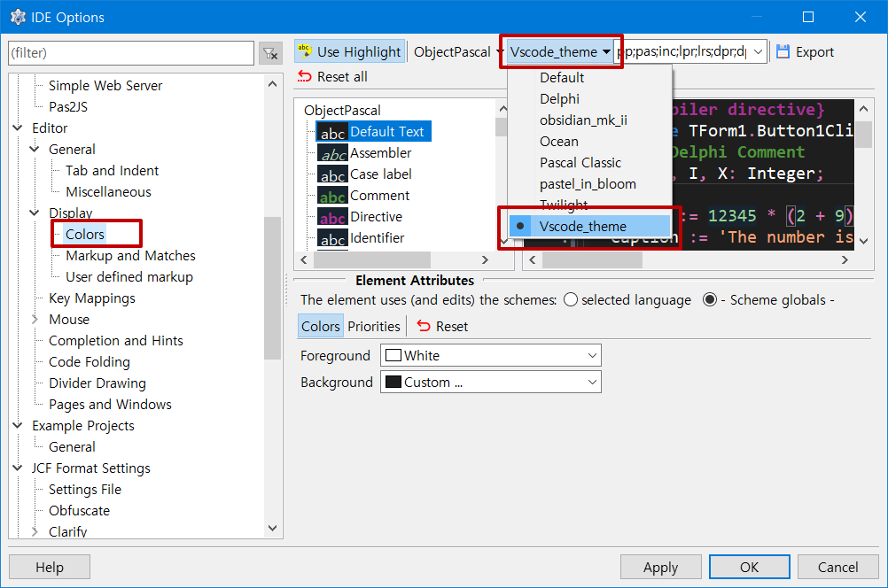The height and width of the screenshot is (588, 888).
Task: Select Simple Web Server tree item
Action: click(105, 86)
